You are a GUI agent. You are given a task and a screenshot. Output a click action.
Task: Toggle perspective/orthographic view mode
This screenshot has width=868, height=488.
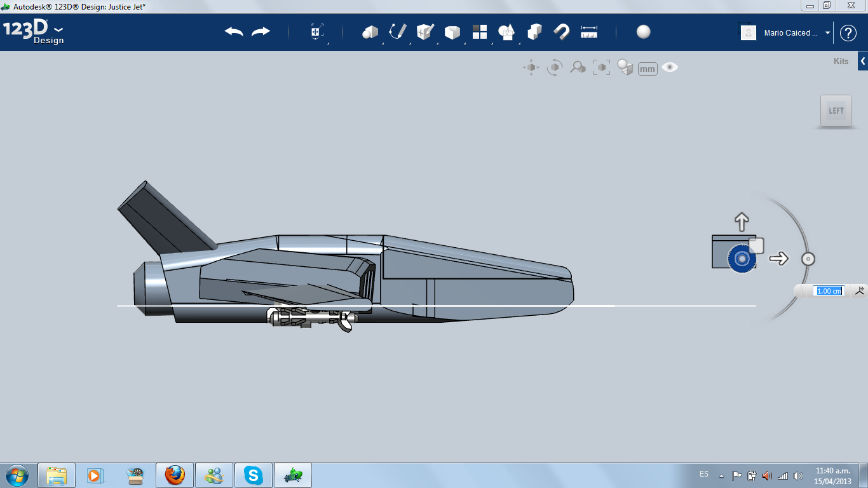tap(625, 67)
